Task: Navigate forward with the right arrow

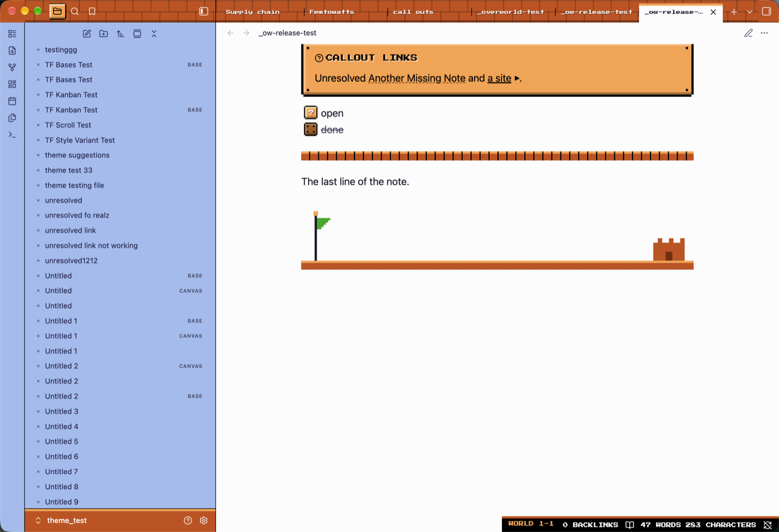Action: [246, 33]
